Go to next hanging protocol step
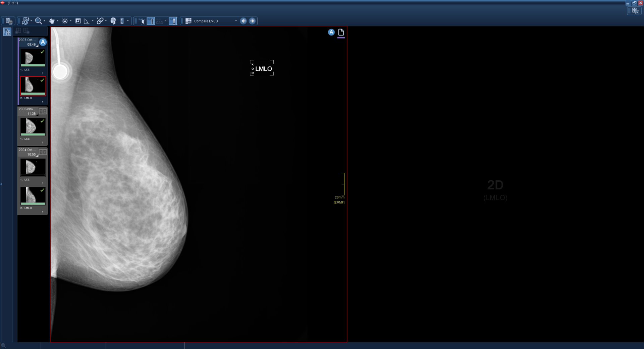Screen dimensions: 644x349 coord(252,21)
